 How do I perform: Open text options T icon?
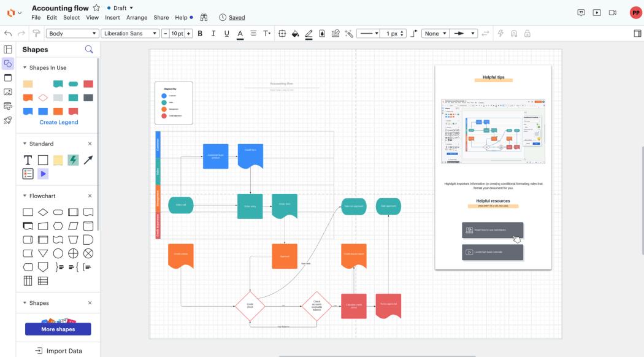267,34
